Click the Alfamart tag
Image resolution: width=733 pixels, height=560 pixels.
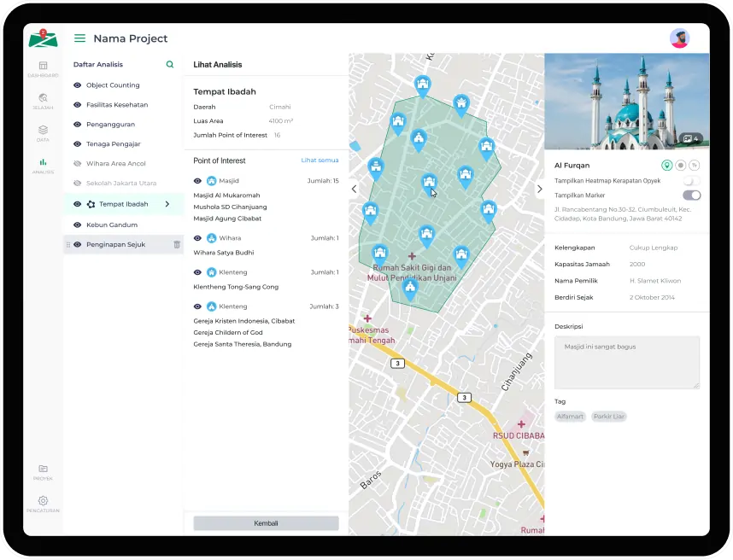pos(570,416)
